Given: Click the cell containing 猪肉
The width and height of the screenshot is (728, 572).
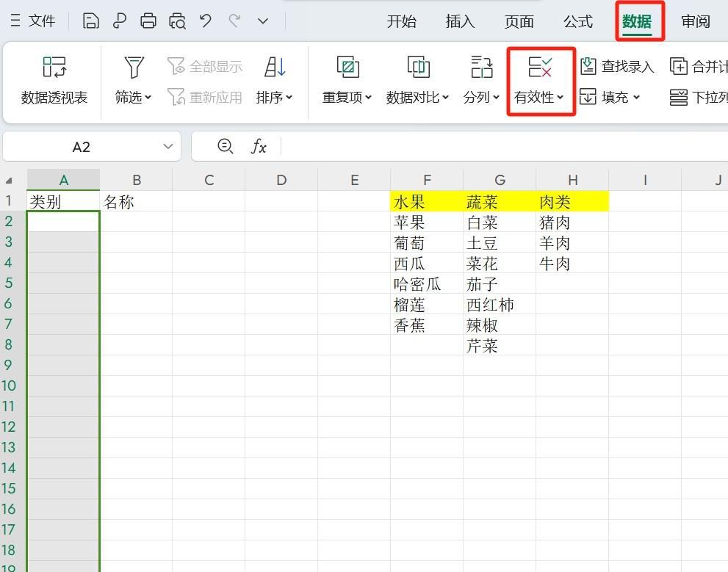Looking at the screenshot, I should point(572,222).
